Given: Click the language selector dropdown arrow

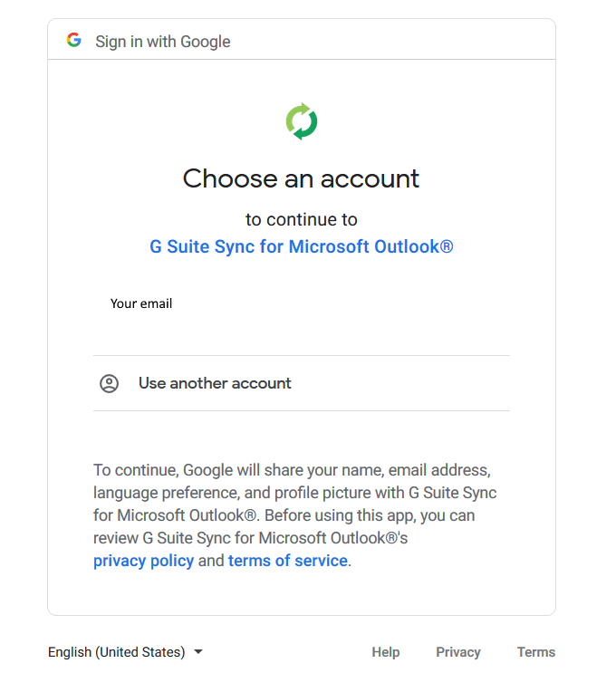Looking at the screenshot, I should [x=198, y=652].
